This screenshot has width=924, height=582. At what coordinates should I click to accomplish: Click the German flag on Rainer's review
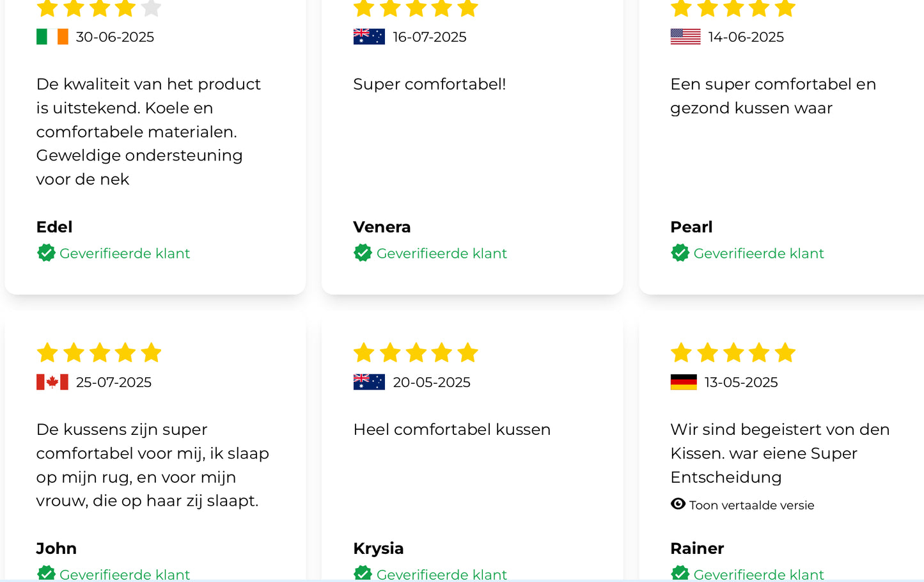tap(684, 382)
